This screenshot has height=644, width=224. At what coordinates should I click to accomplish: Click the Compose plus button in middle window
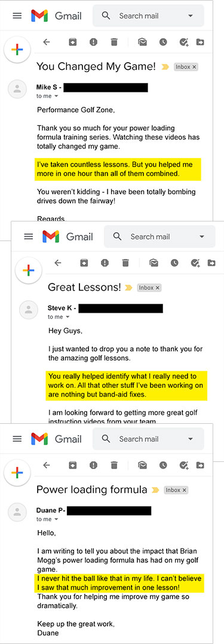(x=28, y=271)
